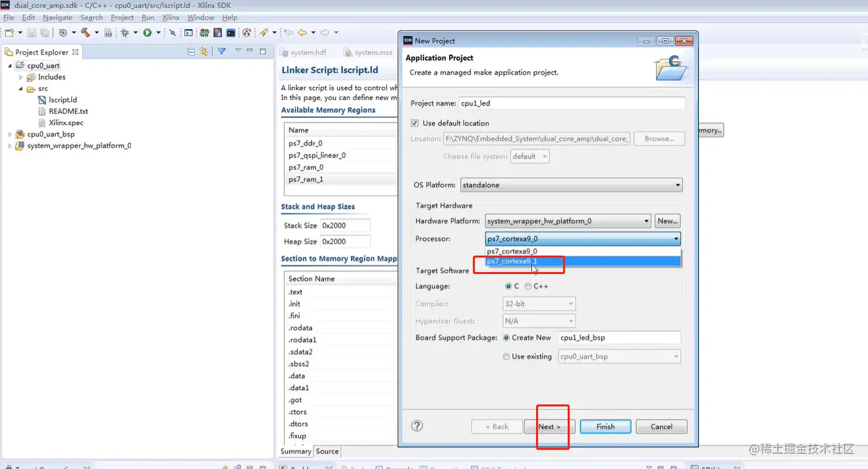
Task: Select lscript.ld in Project Explorer
Action: (57, 100)
